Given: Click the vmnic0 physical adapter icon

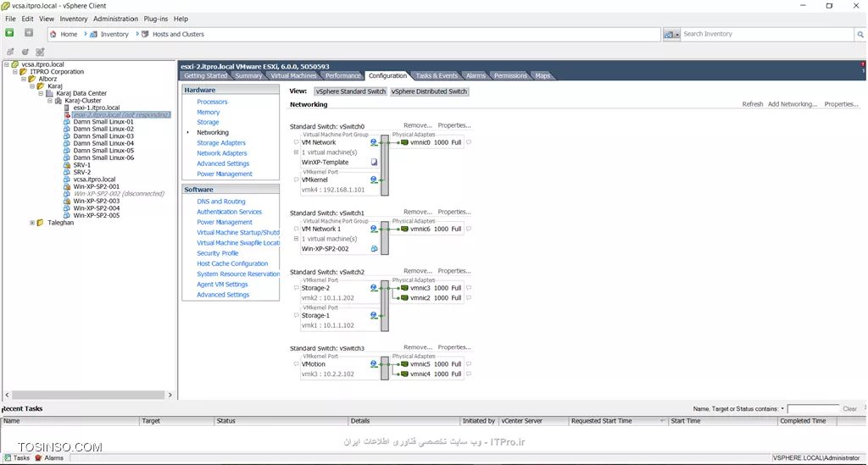Looking at the screenshot, I should click(404, 142).
